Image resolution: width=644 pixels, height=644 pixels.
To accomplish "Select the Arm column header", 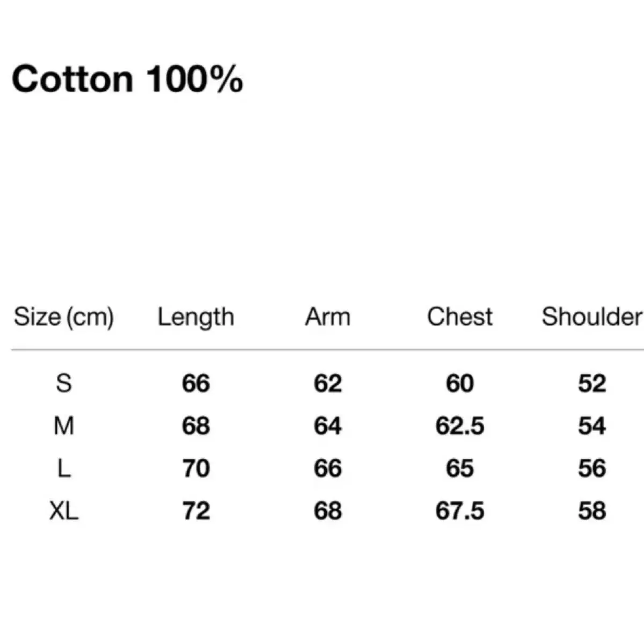I will [327, 317].
